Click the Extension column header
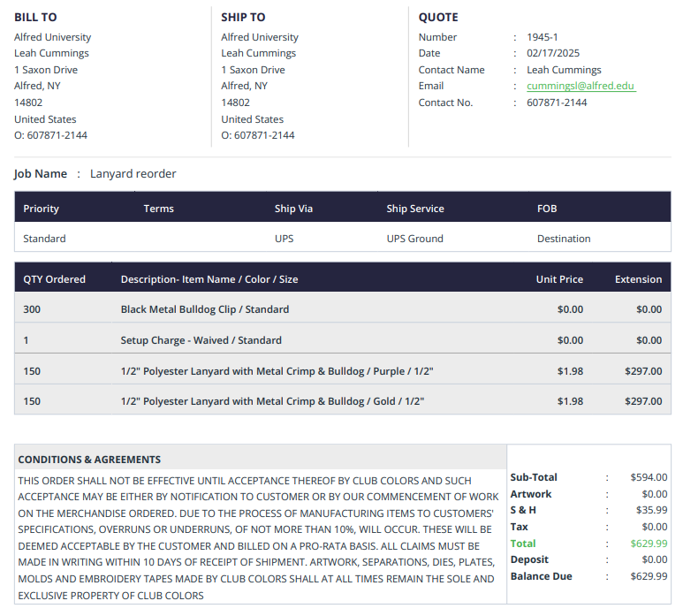 pyautogui.click(x=638, y=279)
